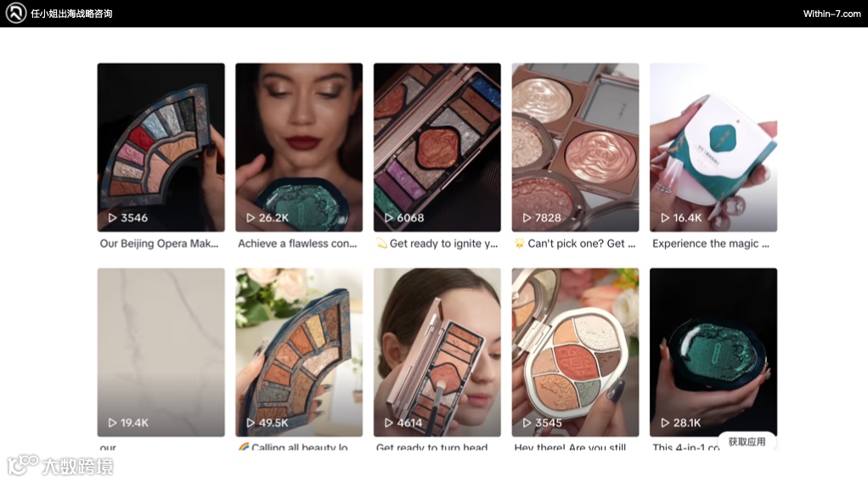
Task: Open the blank marble background video
Action: tap(161, 352)
